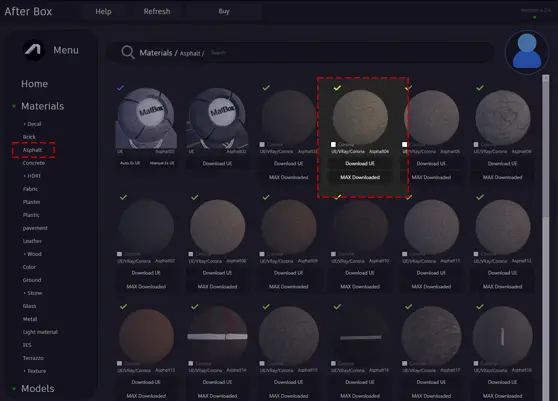This screenshot has width=558, height=401.
Task: Click the magnifier search icon
Action: pyautogui.click(x=128, y=52)
